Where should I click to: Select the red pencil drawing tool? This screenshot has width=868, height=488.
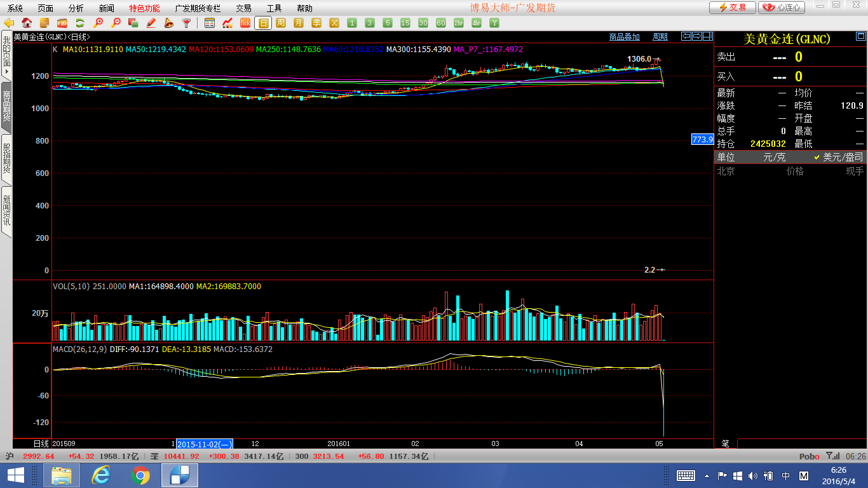(x=151, y=23)
